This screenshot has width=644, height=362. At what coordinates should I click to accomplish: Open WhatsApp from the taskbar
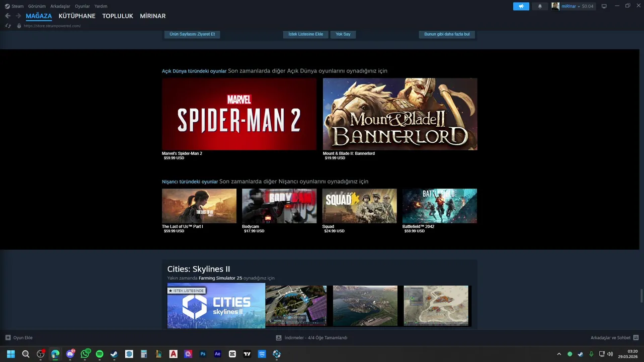coord(85,354)
